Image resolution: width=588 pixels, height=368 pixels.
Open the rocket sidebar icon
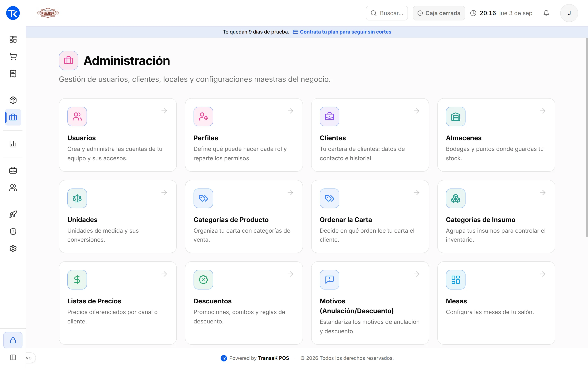point(13,214)
